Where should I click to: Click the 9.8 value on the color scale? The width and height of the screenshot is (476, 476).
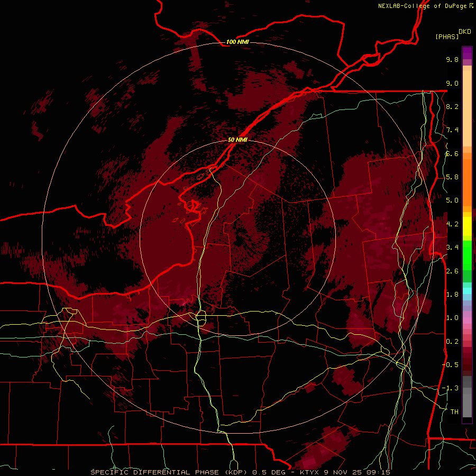click(x=452, y=59)
